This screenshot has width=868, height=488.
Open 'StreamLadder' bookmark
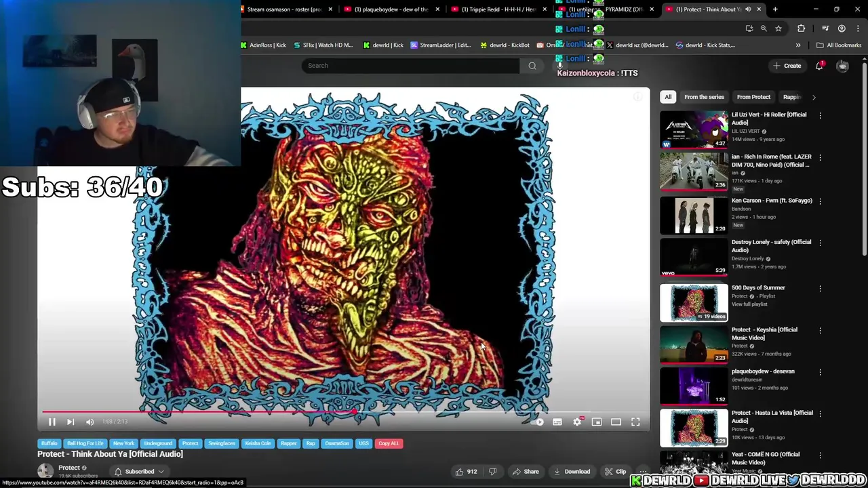click(x=441, y=45)
